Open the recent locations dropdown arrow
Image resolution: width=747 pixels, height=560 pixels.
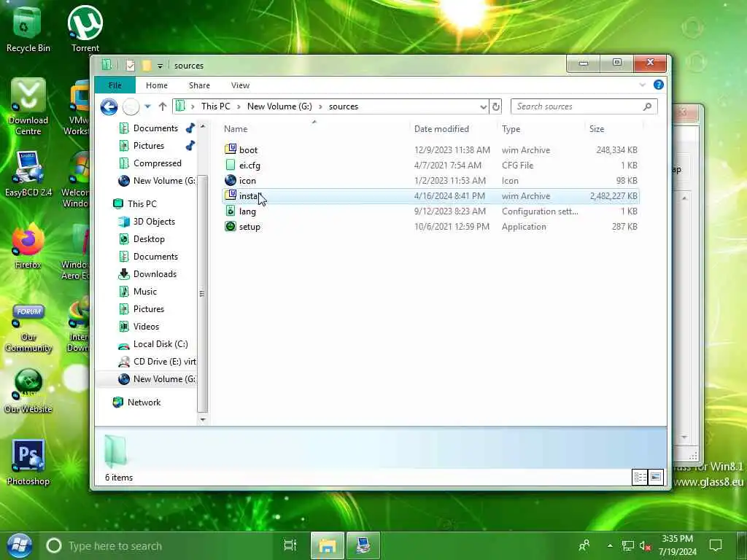tap(147, 106)
